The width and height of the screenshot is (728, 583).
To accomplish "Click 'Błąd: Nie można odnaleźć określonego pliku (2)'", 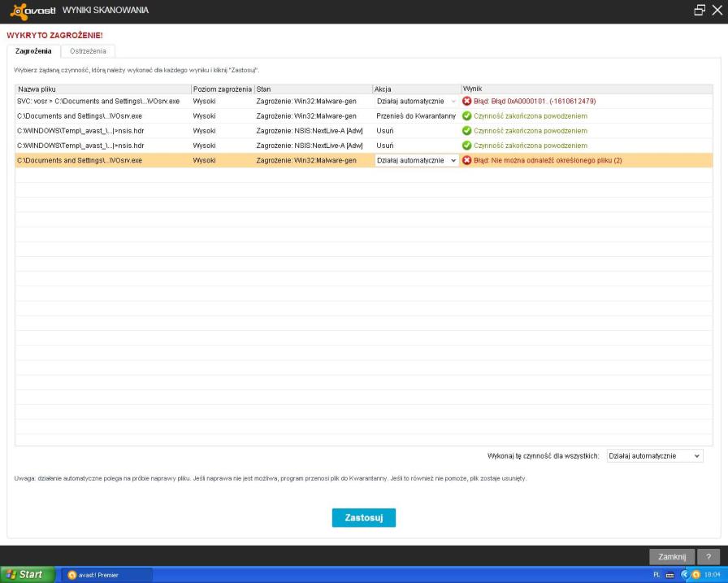I will [x=548, y=160].
